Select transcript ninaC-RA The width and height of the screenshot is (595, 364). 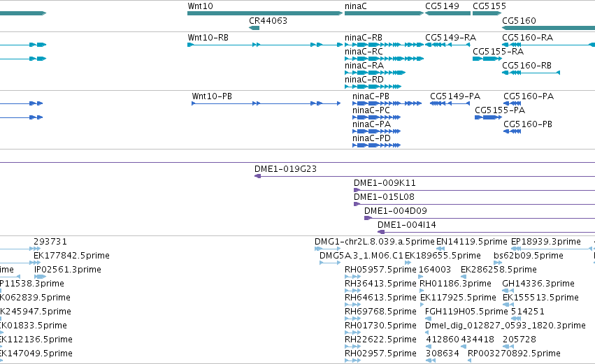point(375,73)
